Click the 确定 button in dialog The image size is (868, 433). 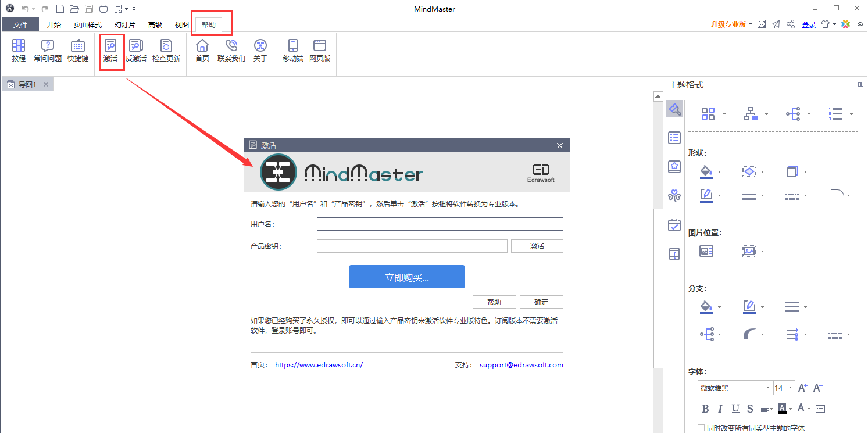[541, 302]
